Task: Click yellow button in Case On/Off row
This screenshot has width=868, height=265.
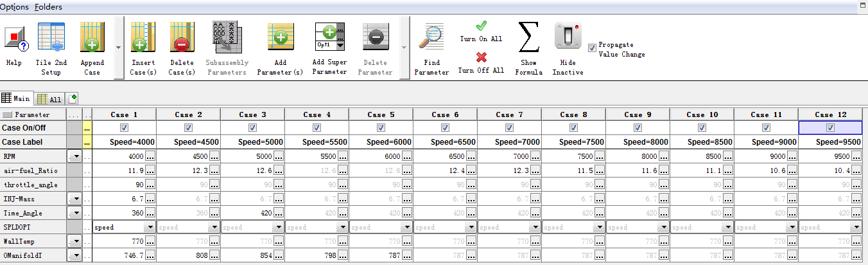Action: (x=88, y=128)
